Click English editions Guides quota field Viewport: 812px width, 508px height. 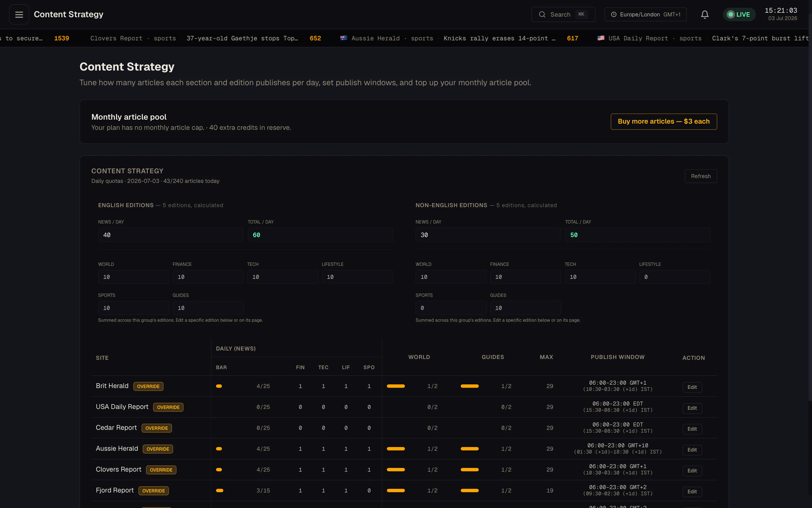[x=208, y=308]
